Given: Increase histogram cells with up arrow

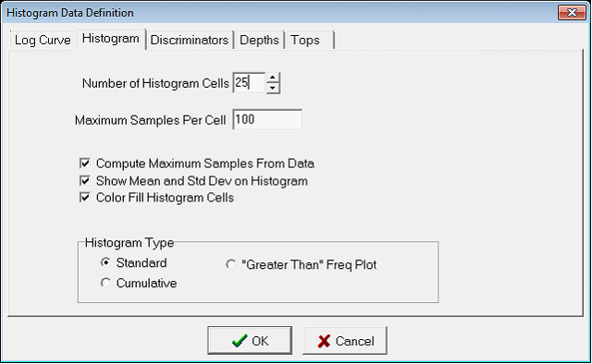Looking at the screenshot, I should (x=273, y=78).
